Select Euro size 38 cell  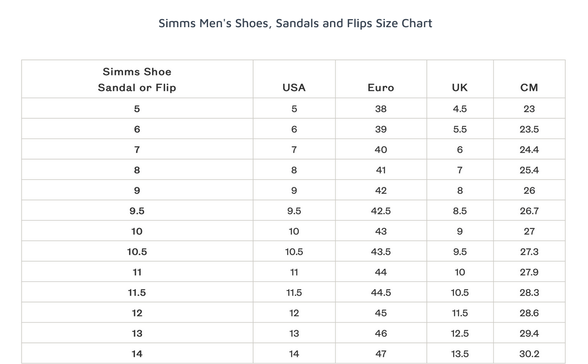click(380, 109)
